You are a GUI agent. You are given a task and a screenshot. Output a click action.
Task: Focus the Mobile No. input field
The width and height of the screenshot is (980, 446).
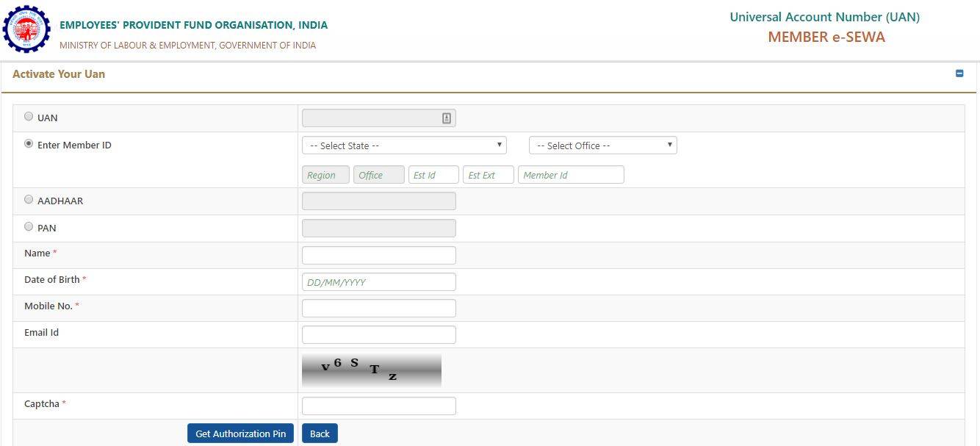click(x=379, y=309)
